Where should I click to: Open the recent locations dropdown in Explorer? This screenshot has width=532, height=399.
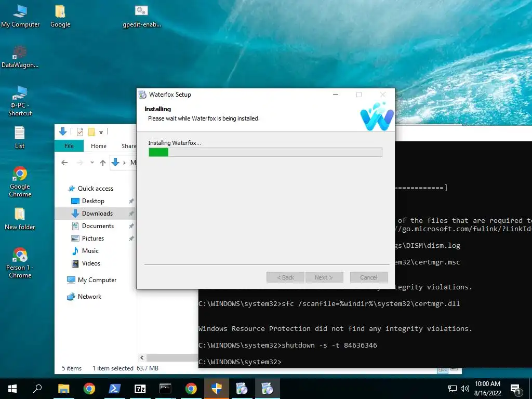(x=92, y=163)
